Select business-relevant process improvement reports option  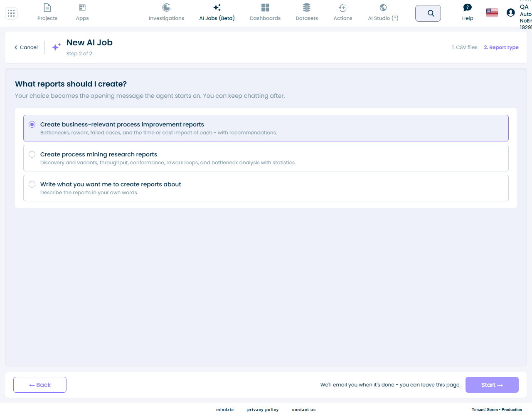point(266,128)
